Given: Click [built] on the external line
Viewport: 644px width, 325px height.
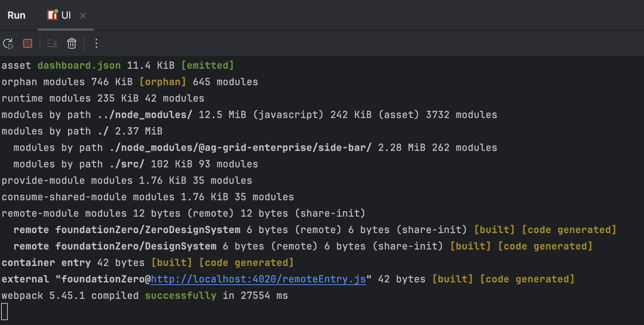Looking at the screenshot, I should pos(453,279).
